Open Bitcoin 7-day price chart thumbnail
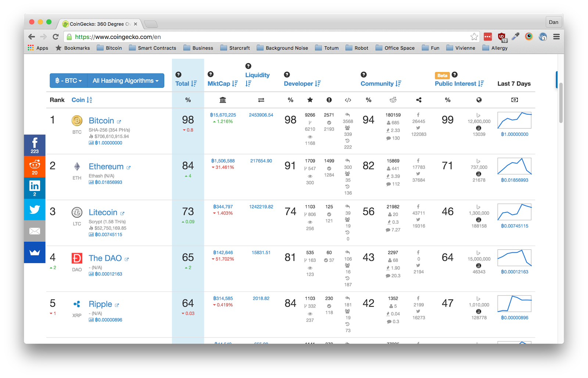 (514, 120)
